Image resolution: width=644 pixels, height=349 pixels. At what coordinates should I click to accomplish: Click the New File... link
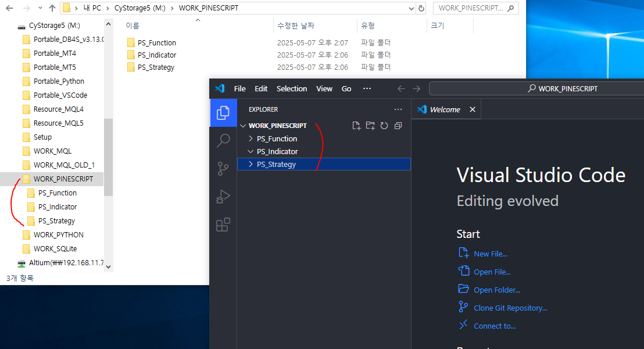pyautogui.click(x=491, y=254)
